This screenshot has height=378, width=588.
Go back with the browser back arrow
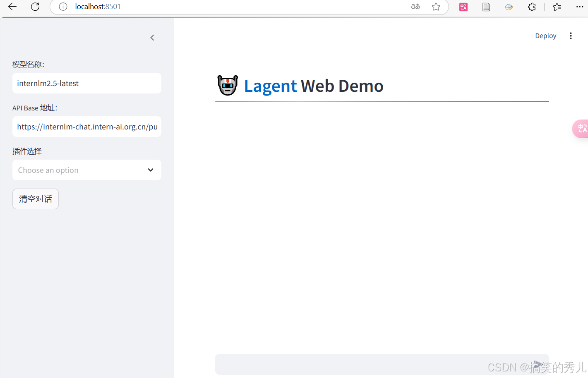click(x=12, y=7)
